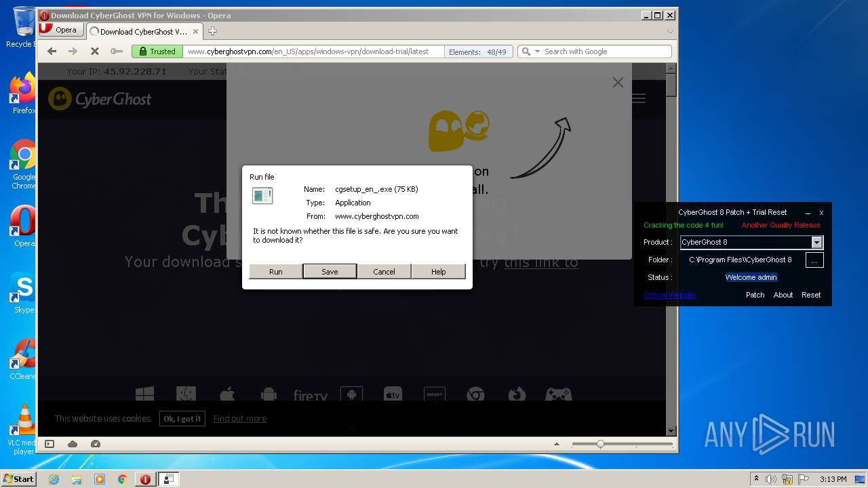The height and width of the screenshot is (488, 868).
Task: Minimize the CyberGhost 8 Patch window
Action: pos(808,213)
